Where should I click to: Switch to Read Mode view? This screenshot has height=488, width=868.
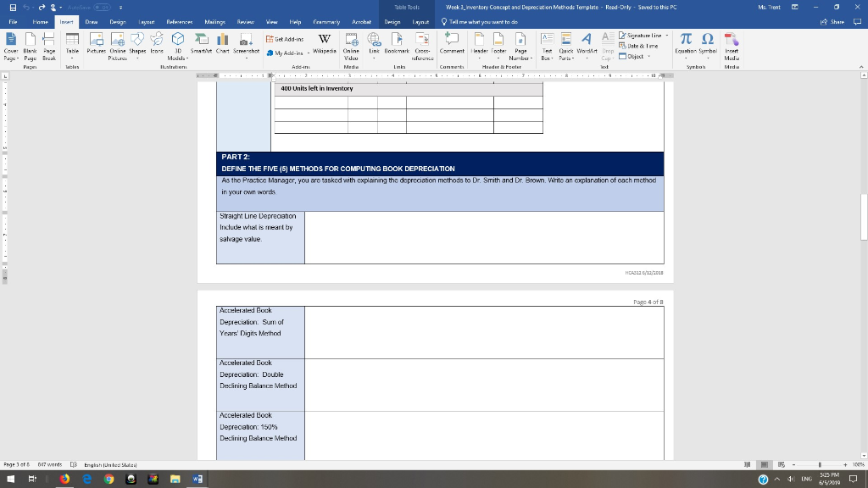tap(747, 465)
